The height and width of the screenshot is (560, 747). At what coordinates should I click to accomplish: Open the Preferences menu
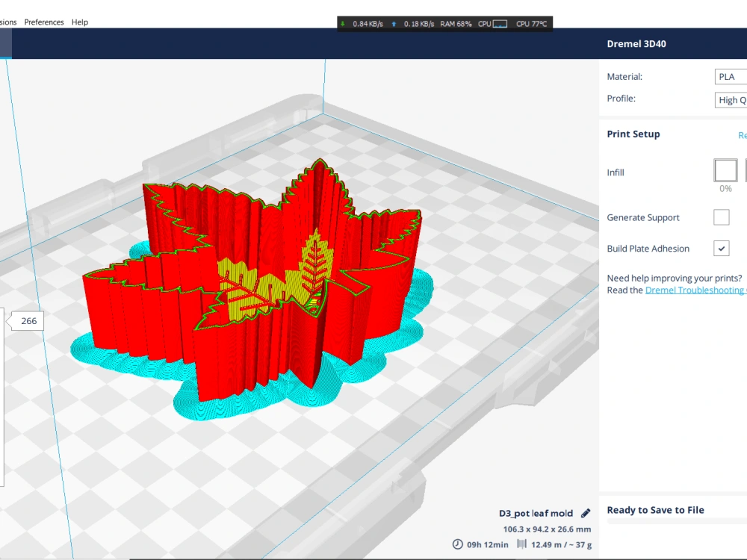(x=44, y=22)
